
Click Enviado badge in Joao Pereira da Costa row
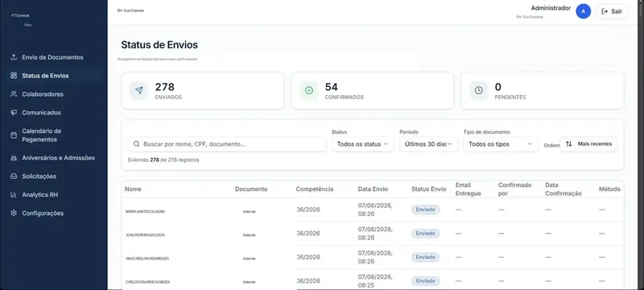pos(426,234)
